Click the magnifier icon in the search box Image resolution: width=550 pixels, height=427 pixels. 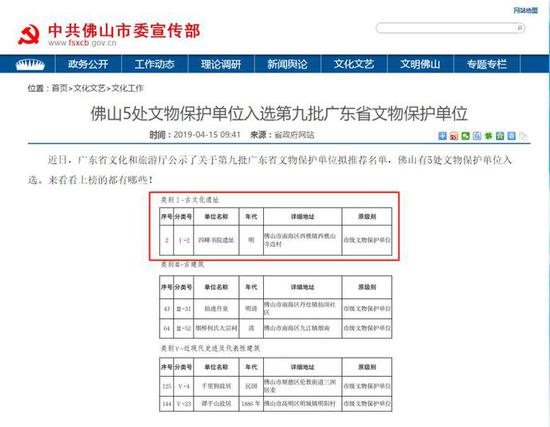(520, 28)
